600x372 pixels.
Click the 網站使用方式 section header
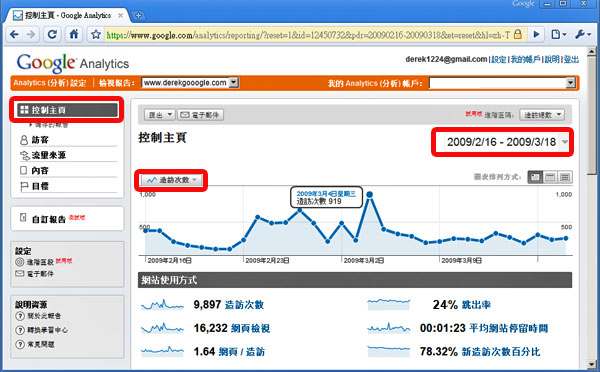pos(355,280)
